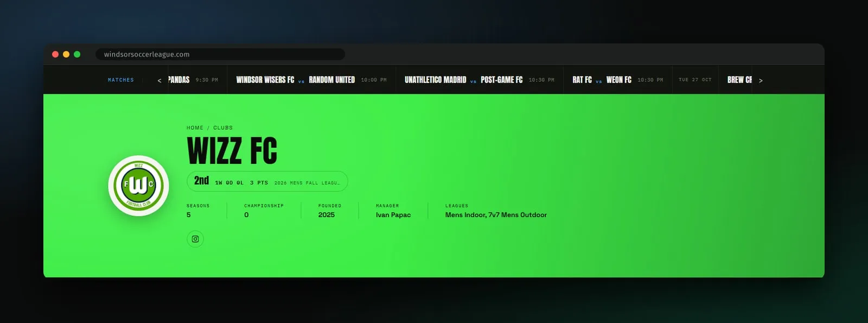The height and width of the screenshot is (323, 868).
Task: Select Post-Game FC in match ticker
Action: pos(502,80)
